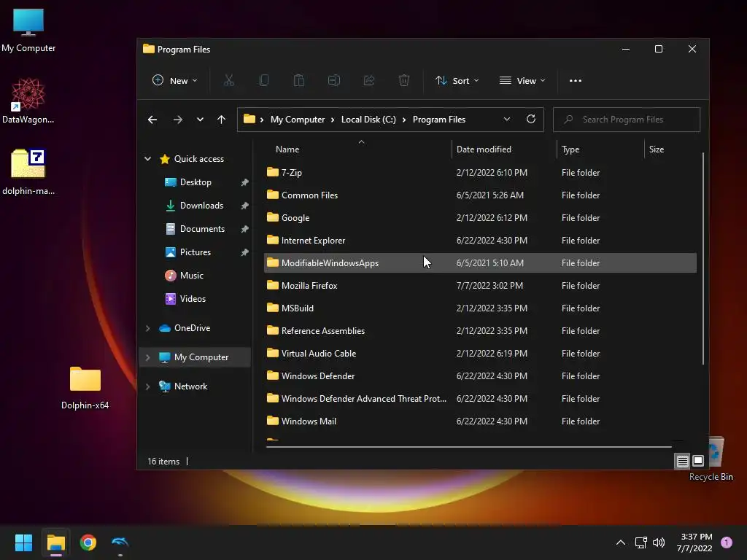Select the Mozilla Firefox folder
Image resolution: width=747 pixels, height=560 pixels.
pyautogui.click(x=480, y=286)
